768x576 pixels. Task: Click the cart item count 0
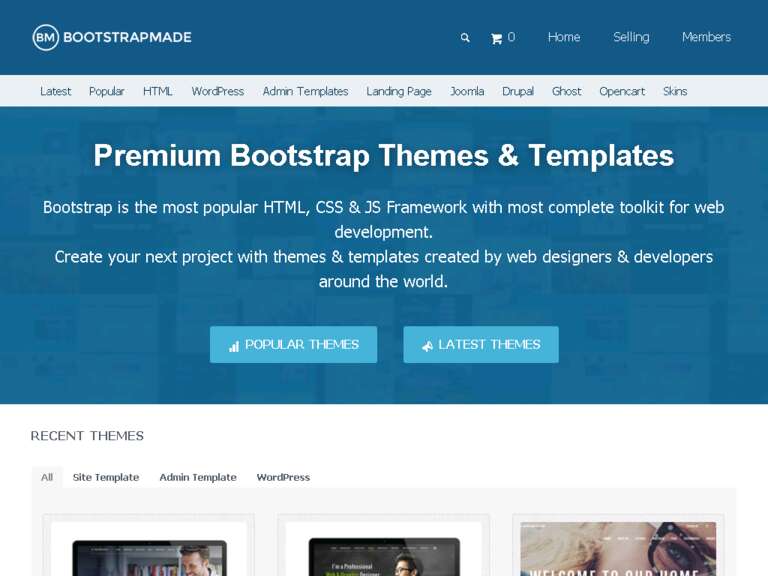pos(511,37)
